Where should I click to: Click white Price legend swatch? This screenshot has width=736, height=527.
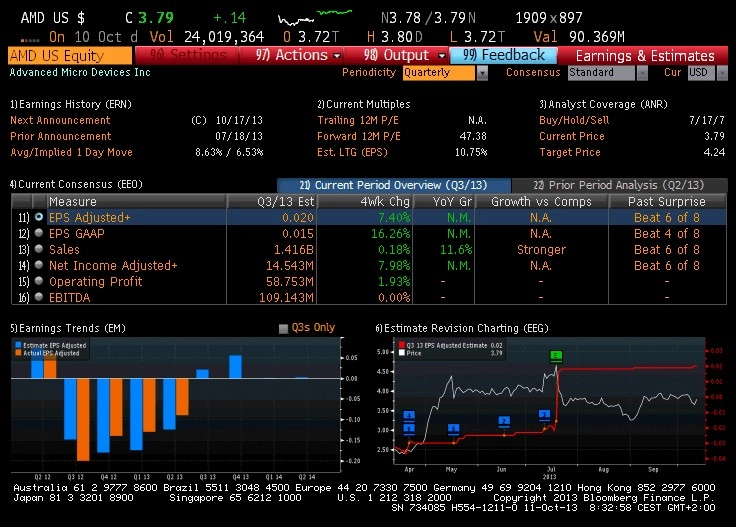[402, 353]
